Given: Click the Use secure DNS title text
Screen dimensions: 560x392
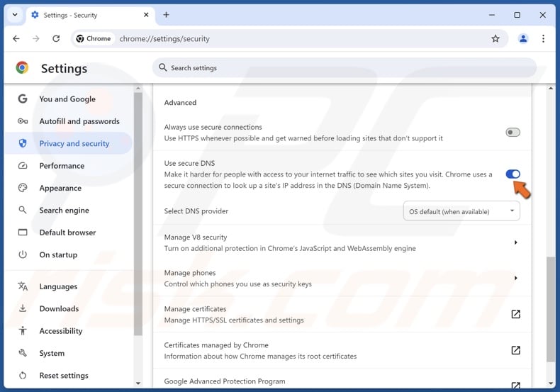Looking at the screenshot, I should pyautogui.click(x=189, y=163).
